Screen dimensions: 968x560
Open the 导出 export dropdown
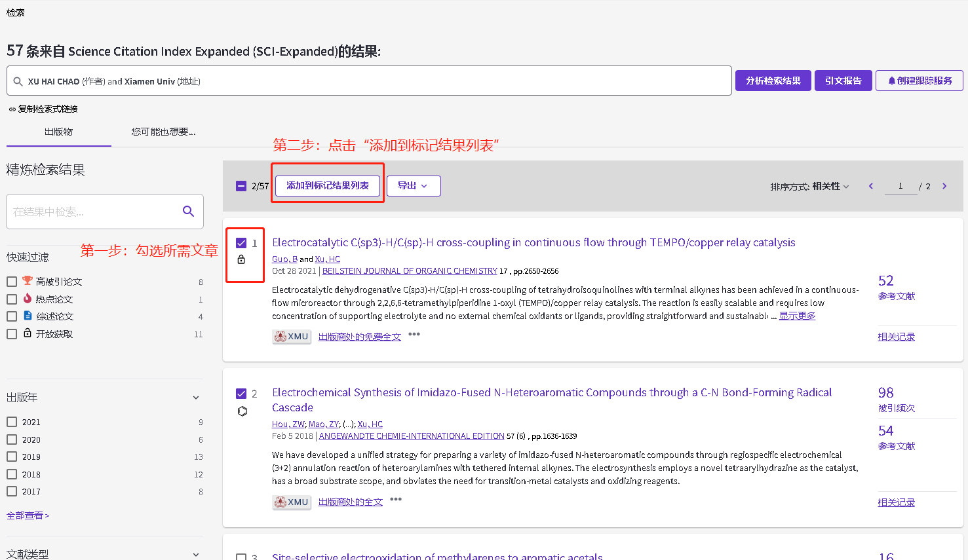coord(413,186)
